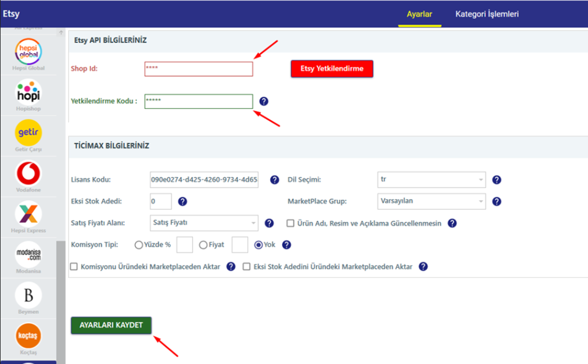Select the Modanisa marketplace icon
The height and width of the screenshot is (364, 588).
click(28, 254)
